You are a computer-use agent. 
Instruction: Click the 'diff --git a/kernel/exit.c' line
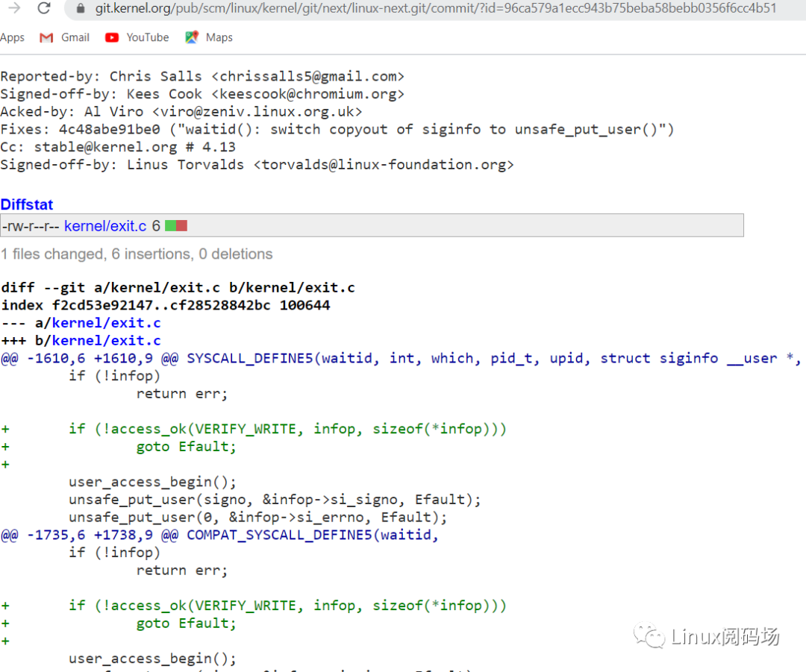point(178,287)
